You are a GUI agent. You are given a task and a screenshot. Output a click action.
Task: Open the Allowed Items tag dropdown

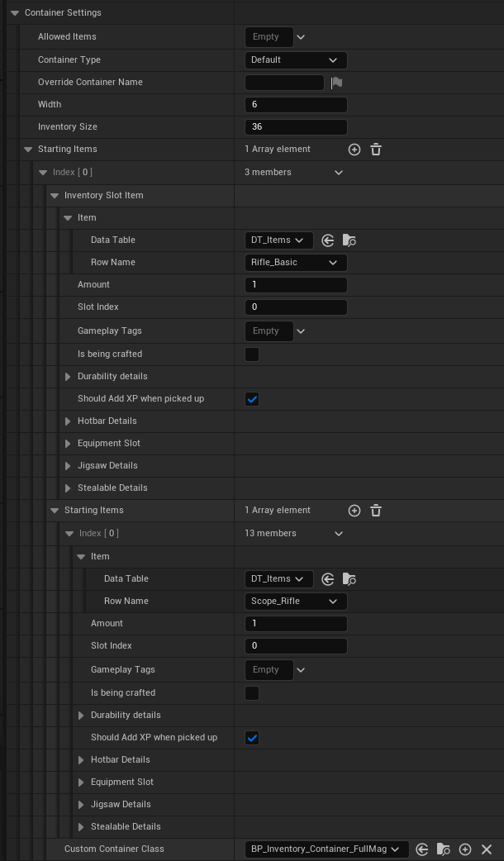tap(300, 37)
